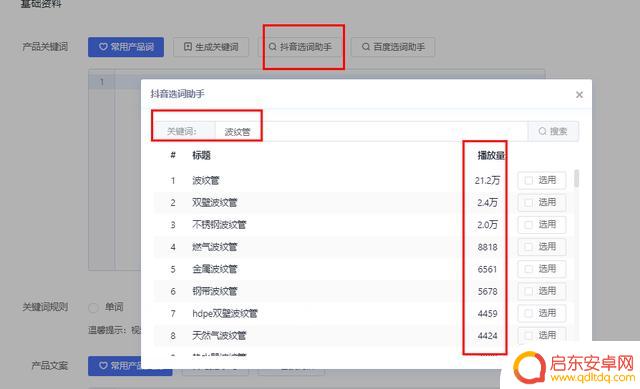Click the title 燃气波纹管 in row 4

click(215, 247)
